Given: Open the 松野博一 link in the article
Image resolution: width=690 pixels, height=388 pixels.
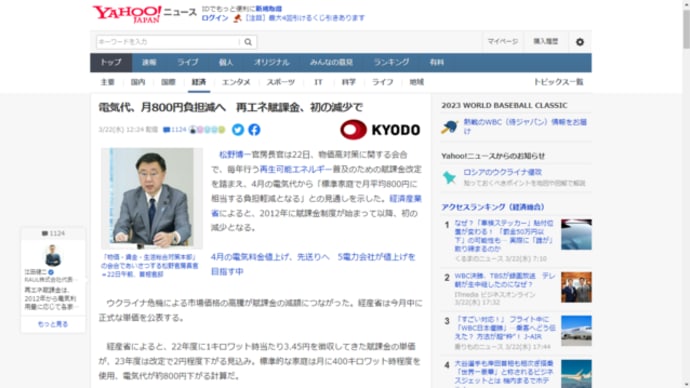Looking at the screenshot, I should [235, 155].
